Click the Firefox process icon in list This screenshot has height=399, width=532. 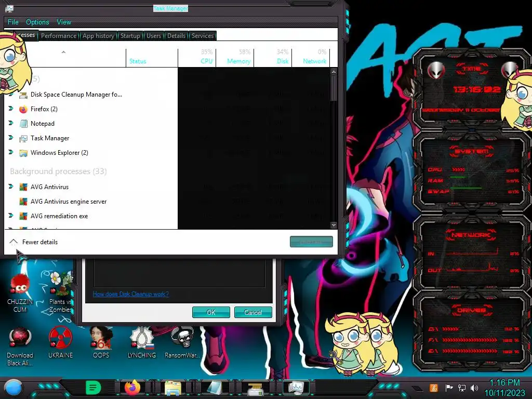coord(23,109)
